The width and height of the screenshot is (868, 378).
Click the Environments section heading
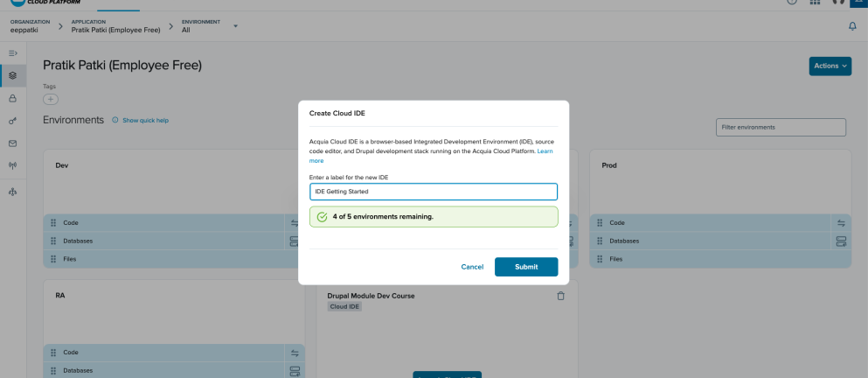[x=73, y=120]
